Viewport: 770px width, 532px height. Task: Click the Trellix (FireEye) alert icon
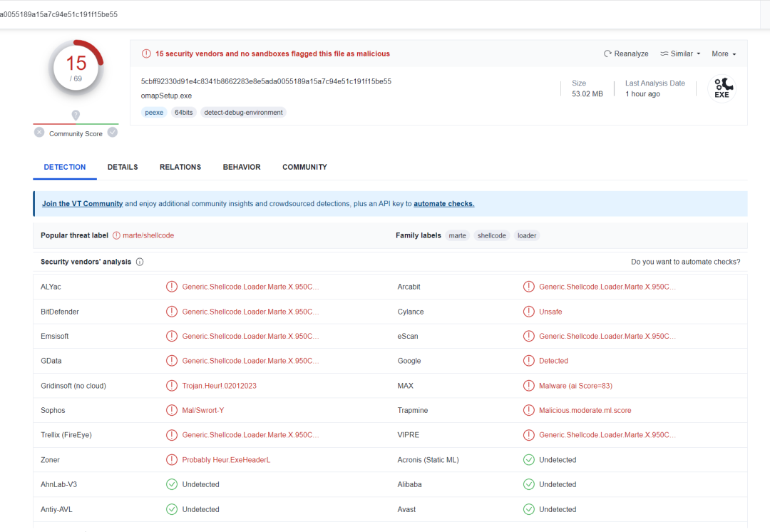tap(171, 435)
